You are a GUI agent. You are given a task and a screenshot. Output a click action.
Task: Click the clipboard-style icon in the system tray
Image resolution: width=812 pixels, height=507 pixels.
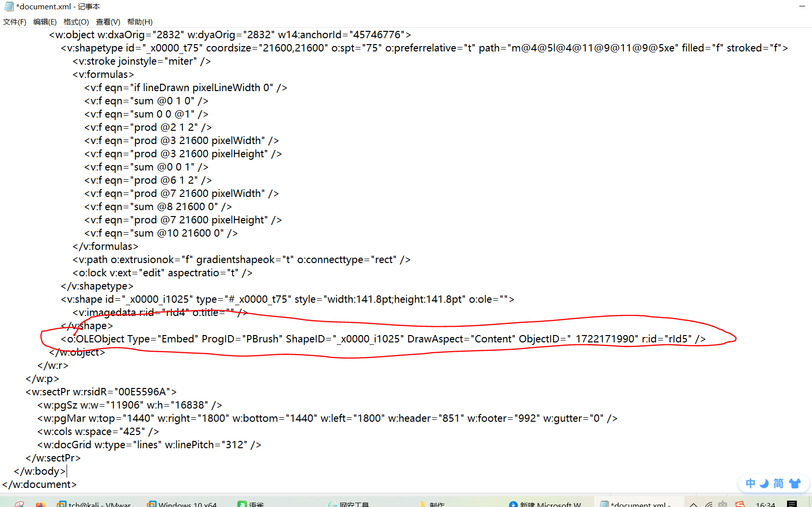(x=722, y=504)
